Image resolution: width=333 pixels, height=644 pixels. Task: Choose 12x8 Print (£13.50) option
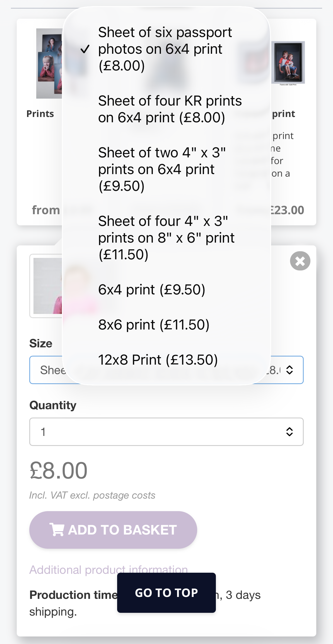tap(166, 360)
